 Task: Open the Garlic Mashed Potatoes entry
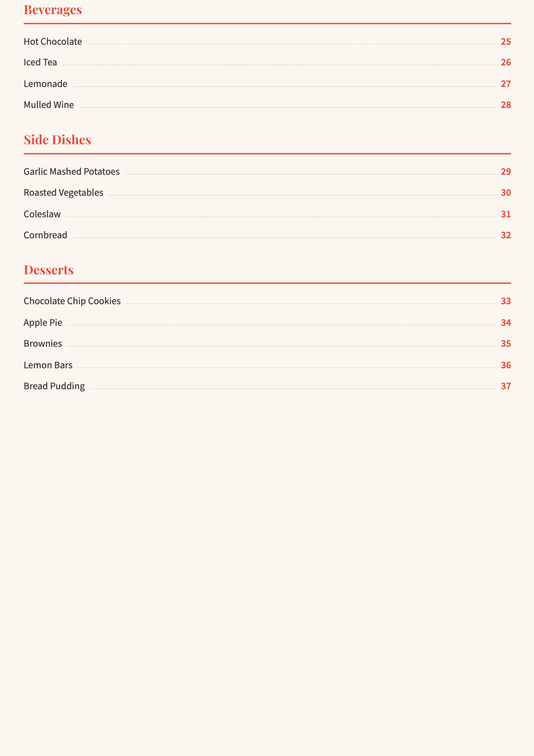pos(267,172)
